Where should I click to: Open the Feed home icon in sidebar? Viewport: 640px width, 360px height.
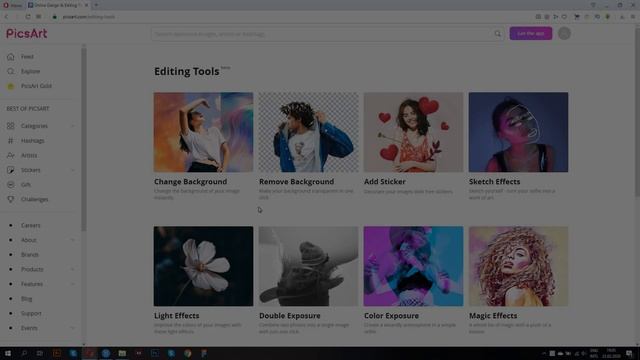pyautogui.click(x=11, y=57)
